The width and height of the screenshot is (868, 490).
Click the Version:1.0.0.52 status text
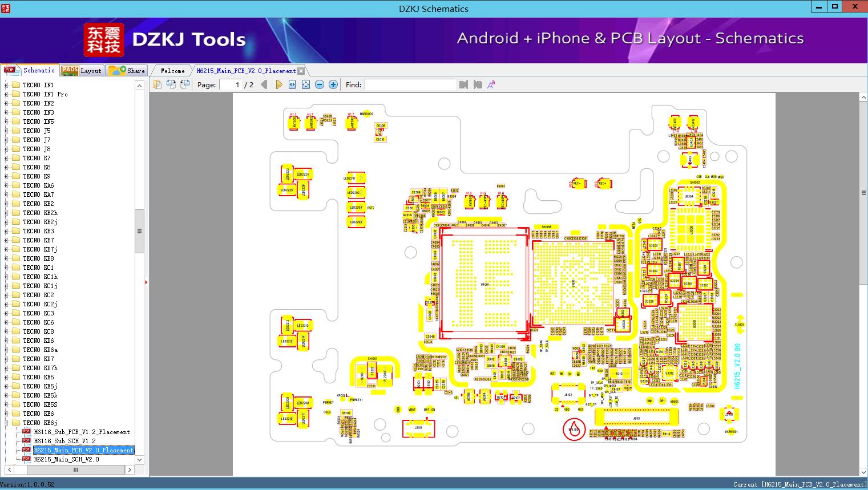pyautogui.click(x=28, y=484)
